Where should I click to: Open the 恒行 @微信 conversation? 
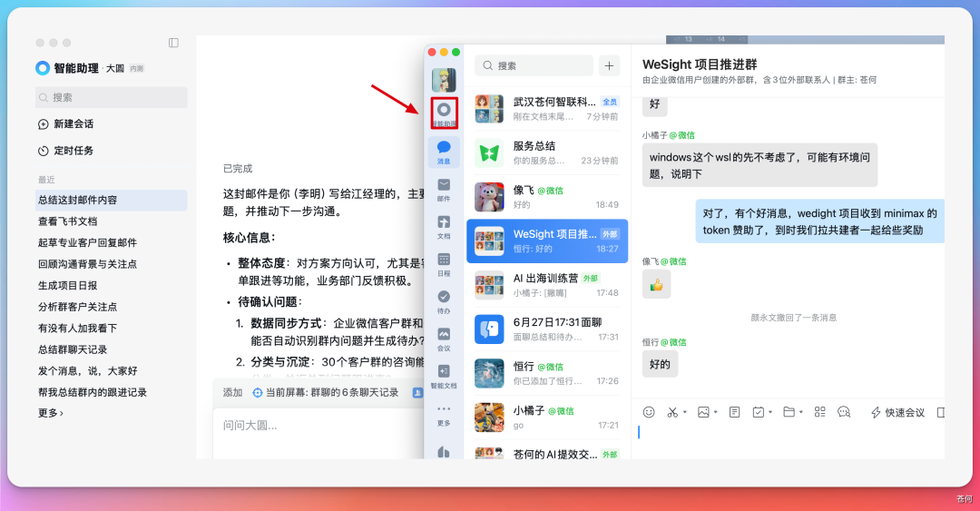pyautogui.click(x=547, y=373)
